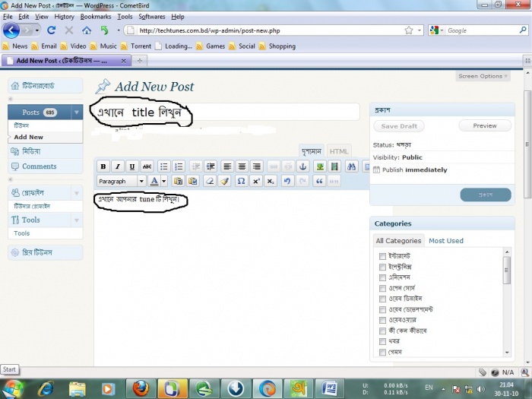Viewport: 532px width, 399px height.
Task: Switch to the Most Used categories tab
Action: 446,241
